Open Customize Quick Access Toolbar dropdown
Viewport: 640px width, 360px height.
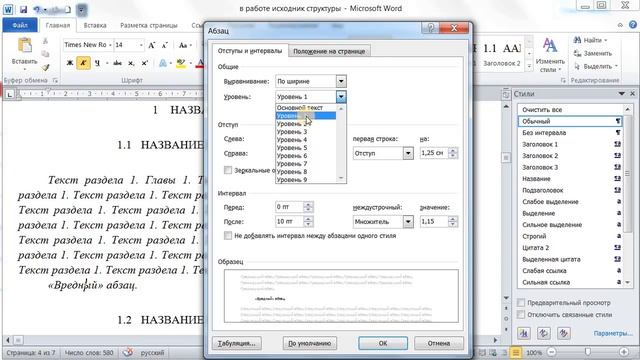82,9
